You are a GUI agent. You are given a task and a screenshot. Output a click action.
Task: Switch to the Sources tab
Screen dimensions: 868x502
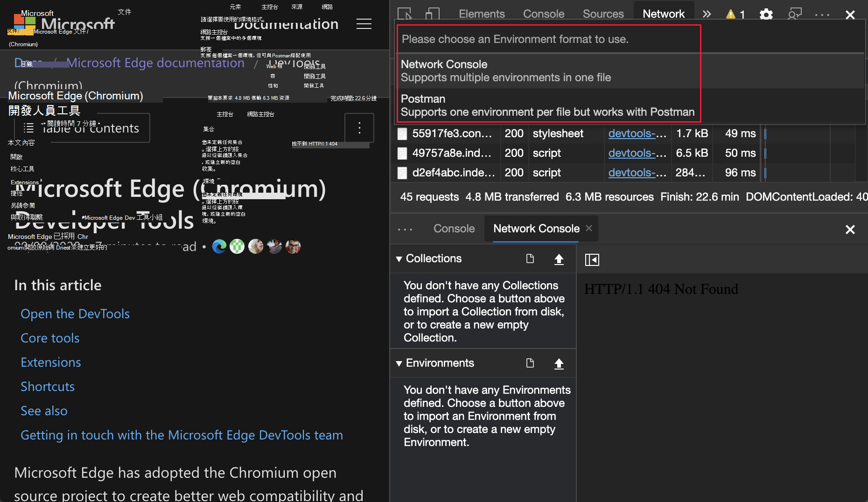(x=603, y=14)
